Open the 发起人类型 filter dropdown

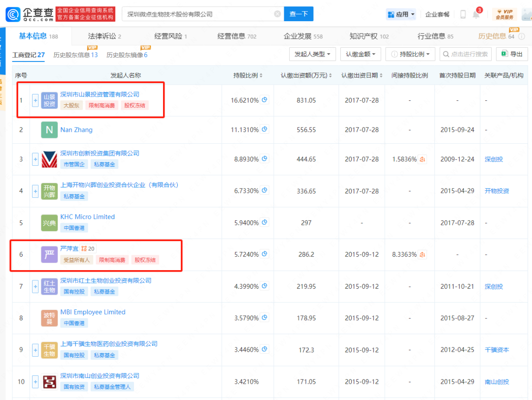point(312,54)
